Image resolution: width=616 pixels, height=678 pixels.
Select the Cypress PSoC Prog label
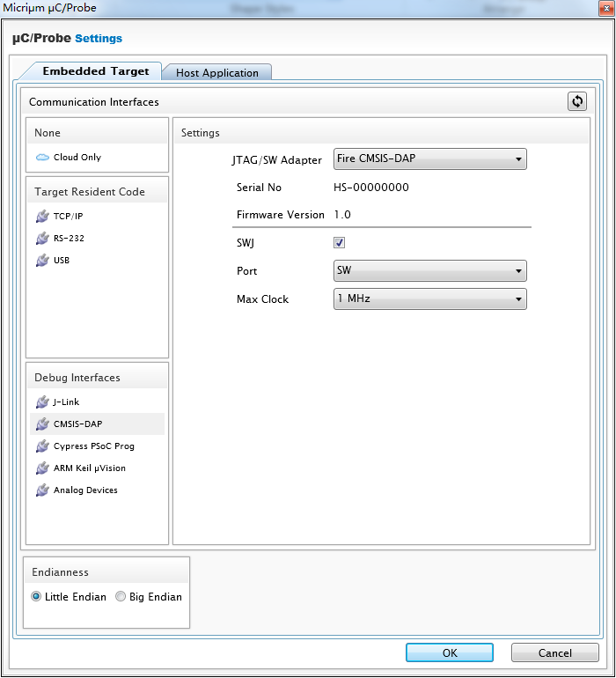(x=94, y=446)
